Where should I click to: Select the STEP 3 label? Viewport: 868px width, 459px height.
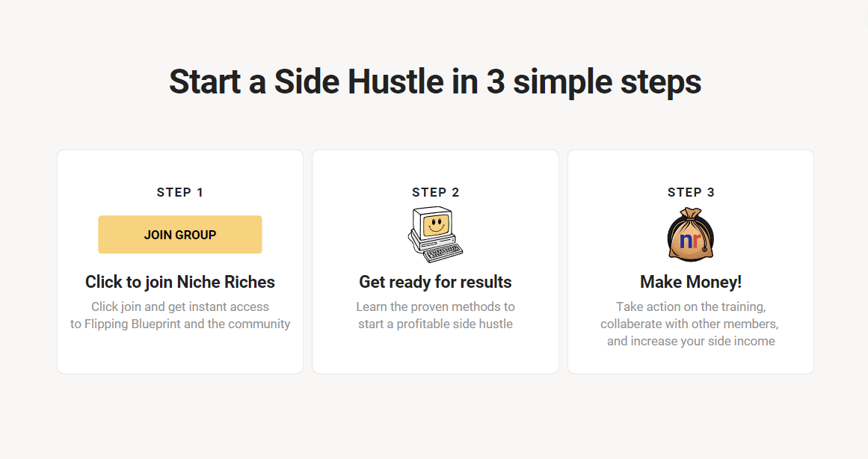pyautogui.click(x=691, y=192)
